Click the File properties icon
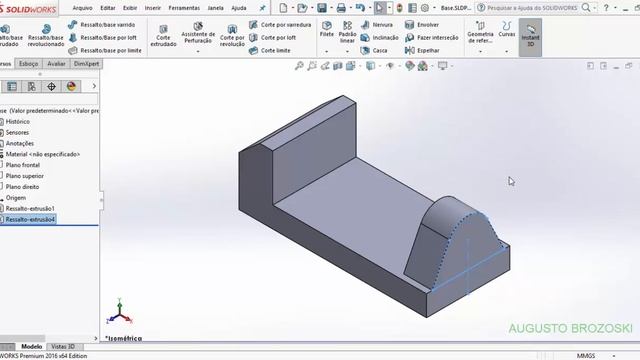Screen dimensions: 640x360 click(x=413, y=7)
